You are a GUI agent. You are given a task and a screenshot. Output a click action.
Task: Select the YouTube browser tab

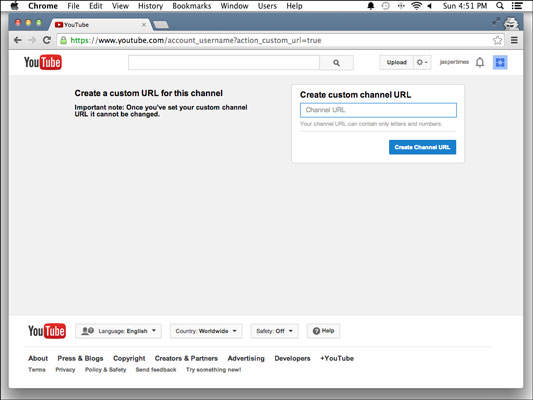(x=99, y=24)
